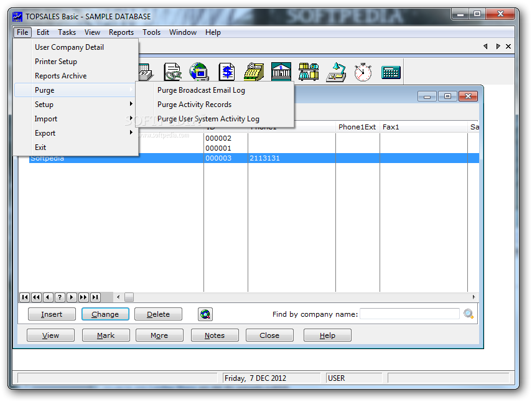This screenshot has height=402, width=532.
Task: Click the Fax1 column header
Action: (x=424, y=127)
